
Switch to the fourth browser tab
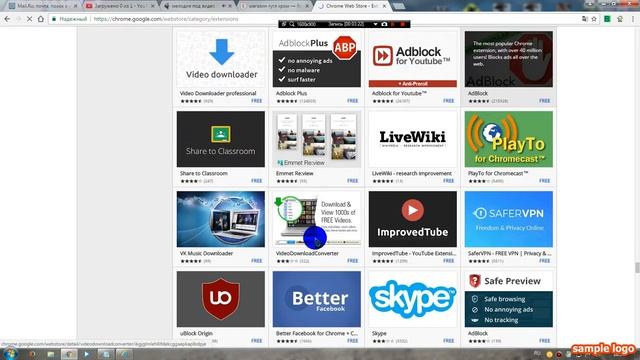click(x=274, y=6)
